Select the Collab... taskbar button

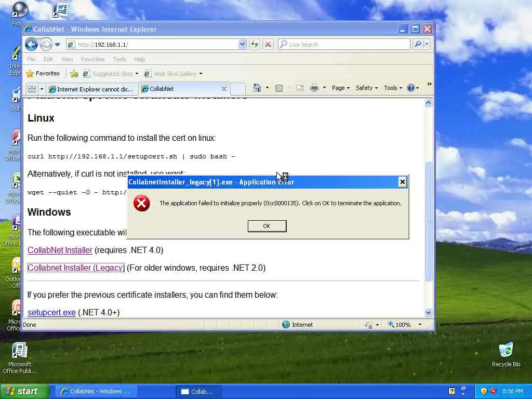click(x=199, y=392)
